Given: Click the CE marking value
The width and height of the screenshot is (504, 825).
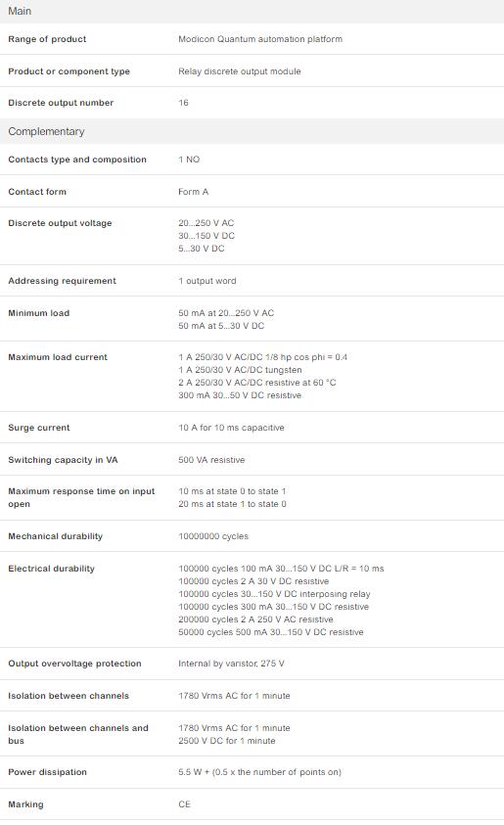Looking at the screenshot, I should tap(184, 804).
